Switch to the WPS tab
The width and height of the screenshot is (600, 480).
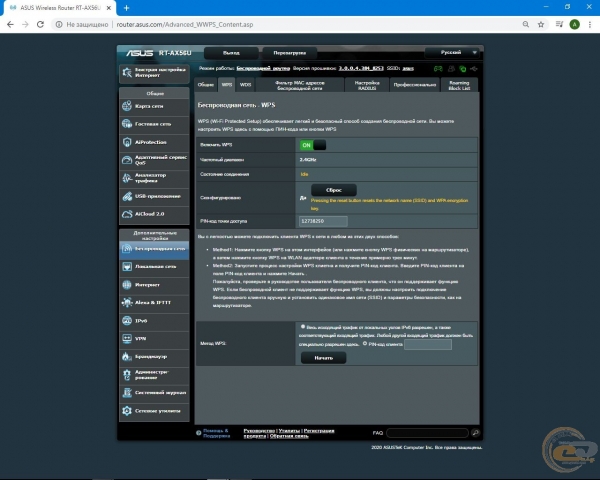227,85
